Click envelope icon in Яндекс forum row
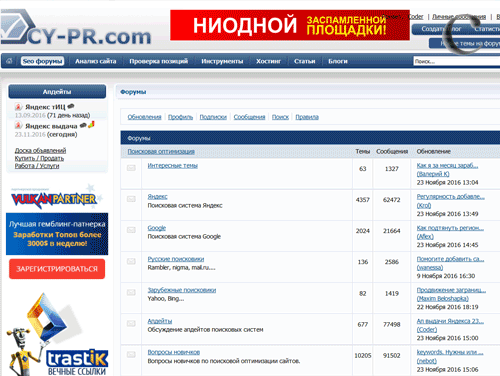 click(x=131, y=199)
